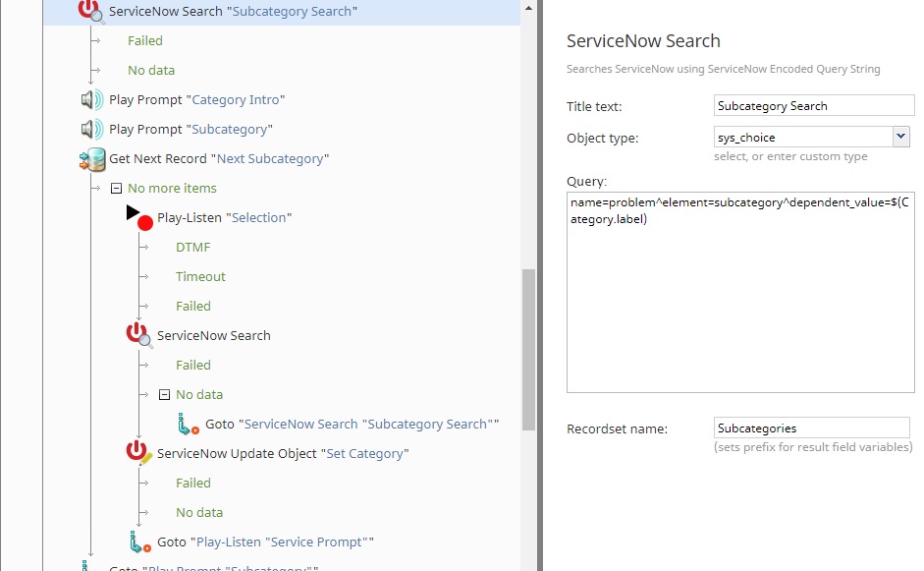This screenshot has width=924, height=571.
Task: Click the untitled ServiceNow Search block icon
Action: (139, 335)
